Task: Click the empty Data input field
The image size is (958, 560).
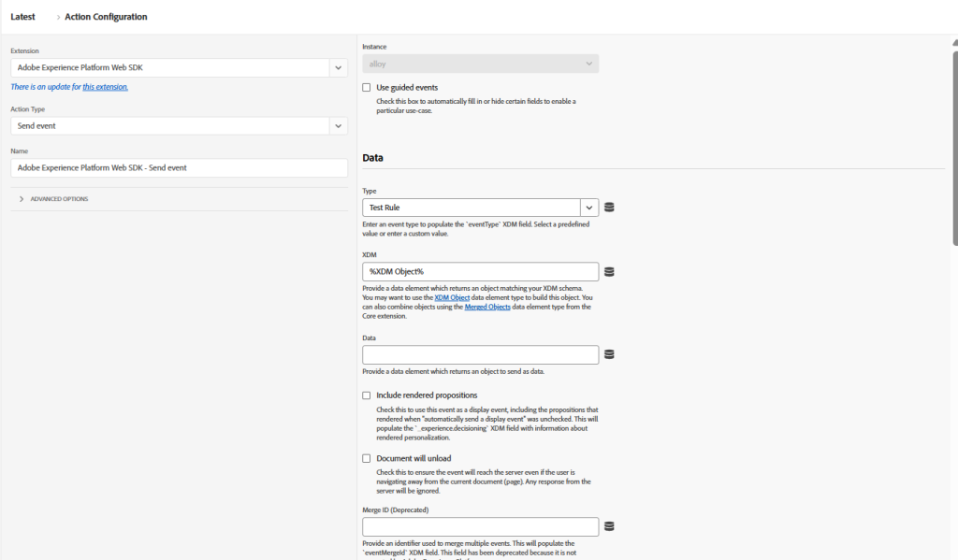Action: 480,355
